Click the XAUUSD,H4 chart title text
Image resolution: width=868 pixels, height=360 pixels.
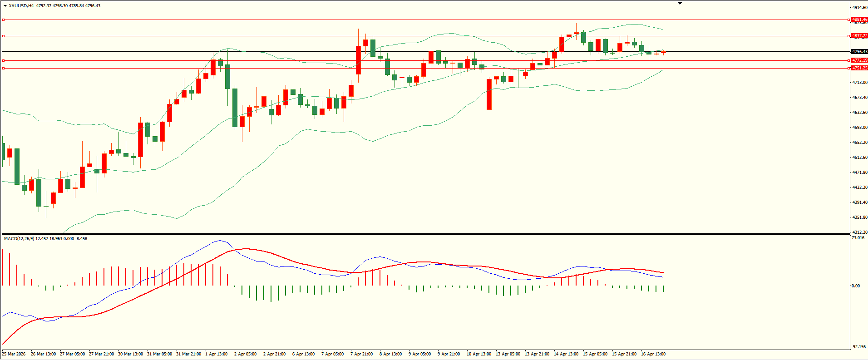point(21,6)
